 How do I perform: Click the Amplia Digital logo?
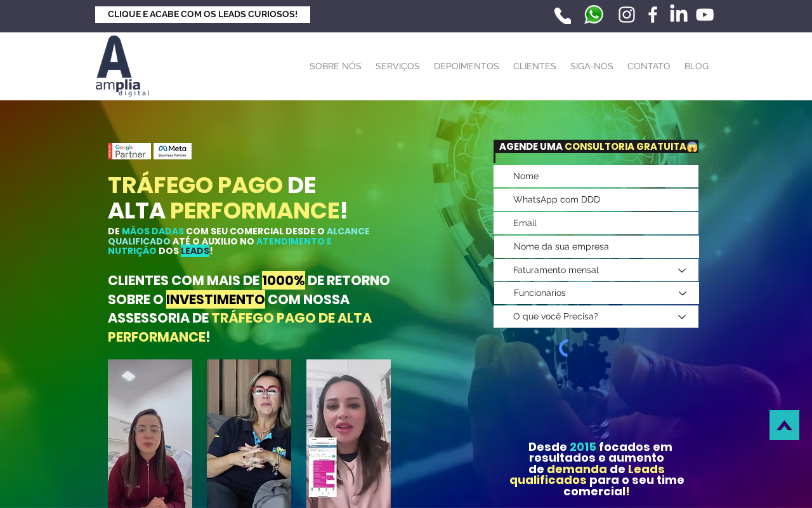[x=122, y=66]
